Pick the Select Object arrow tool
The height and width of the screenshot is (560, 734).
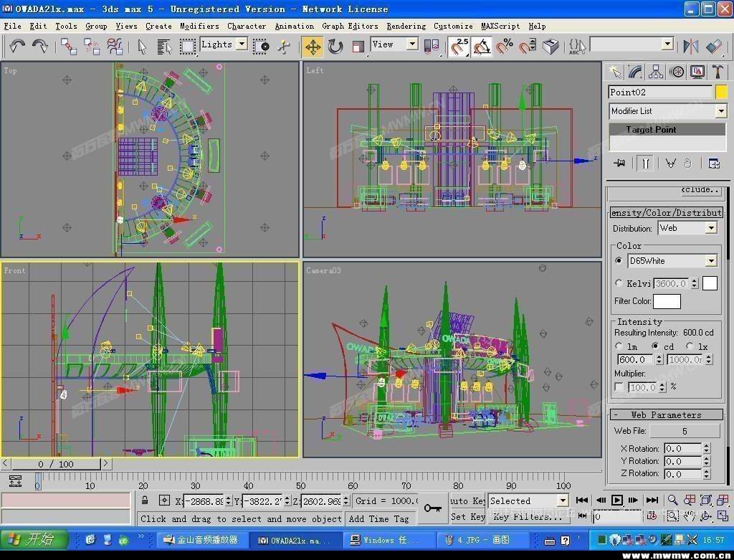tap(142, 47)
